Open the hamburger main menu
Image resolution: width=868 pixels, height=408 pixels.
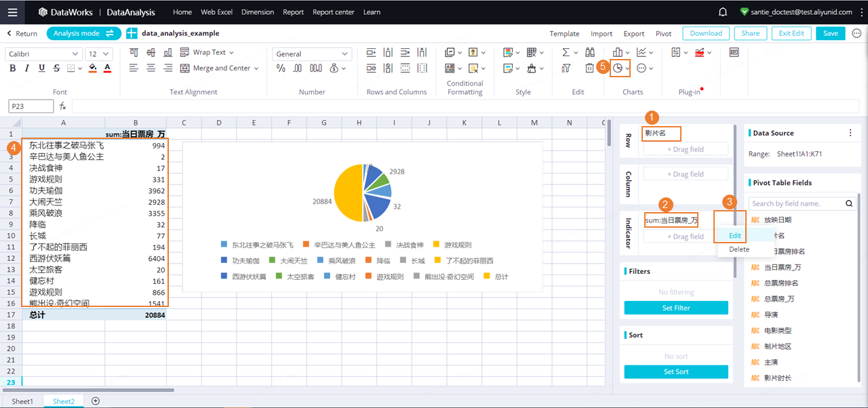point(13,12)
